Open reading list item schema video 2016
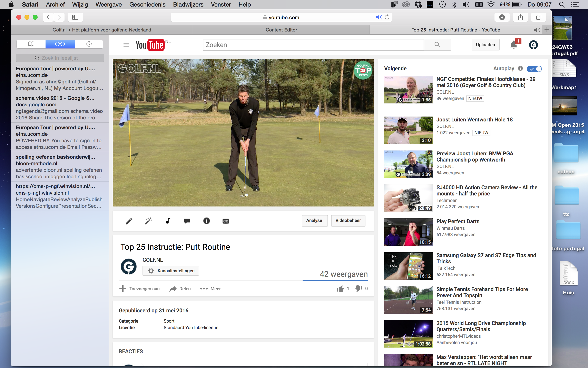588x368 pixels. pos(60,108)
